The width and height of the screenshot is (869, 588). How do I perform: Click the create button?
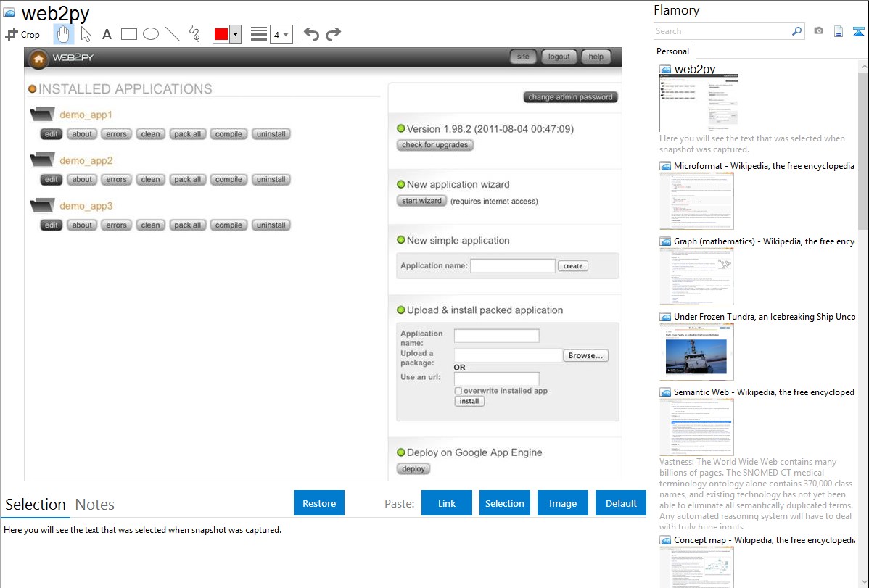tap(572, 266)
